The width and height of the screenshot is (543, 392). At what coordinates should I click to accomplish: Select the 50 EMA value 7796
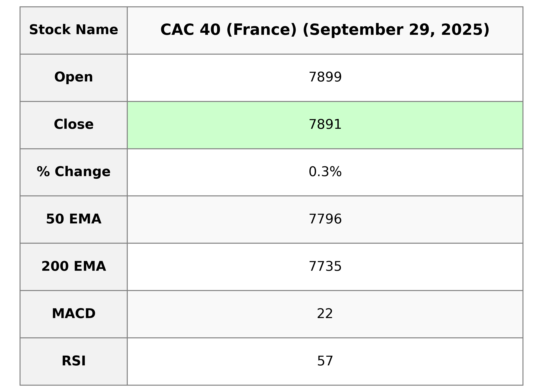click(325, 219)
